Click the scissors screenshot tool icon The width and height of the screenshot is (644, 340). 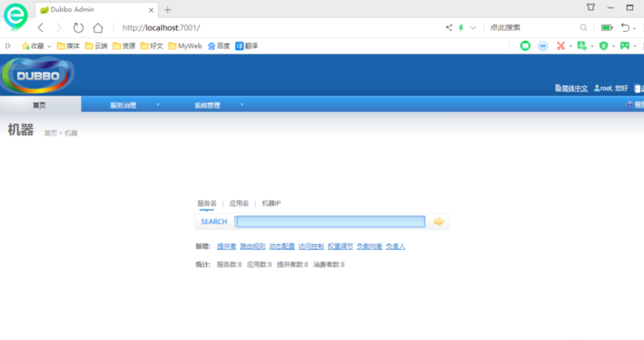point(561,46)
